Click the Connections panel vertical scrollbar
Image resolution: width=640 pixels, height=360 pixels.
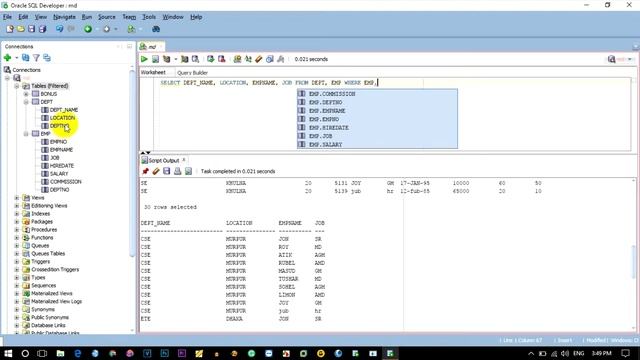132,163
